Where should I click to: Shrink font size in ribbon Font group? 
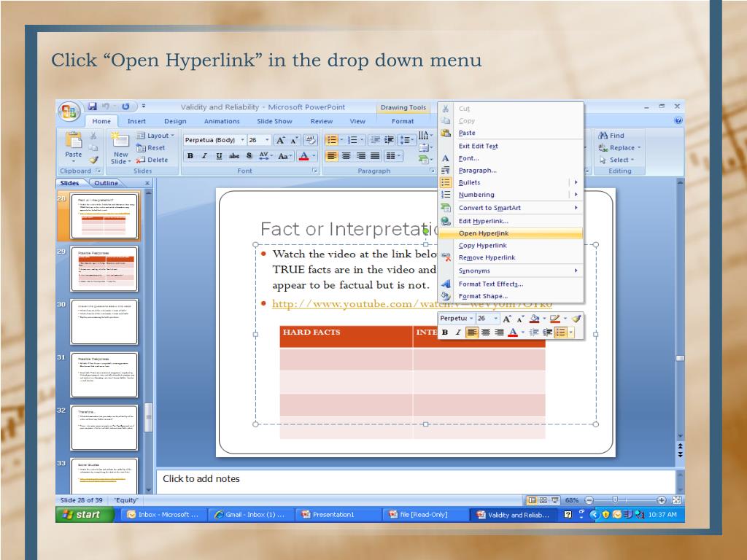point(294,140)
